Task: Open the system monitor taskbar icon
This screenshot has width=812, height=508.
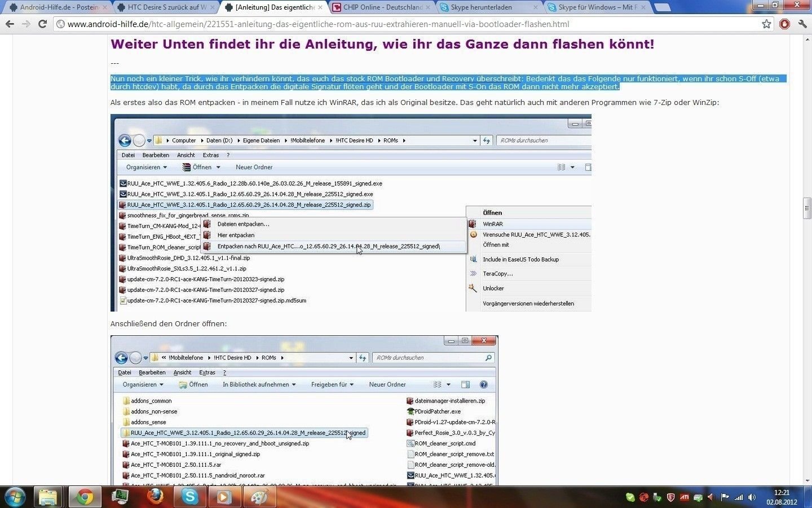Action: (120, 497)
